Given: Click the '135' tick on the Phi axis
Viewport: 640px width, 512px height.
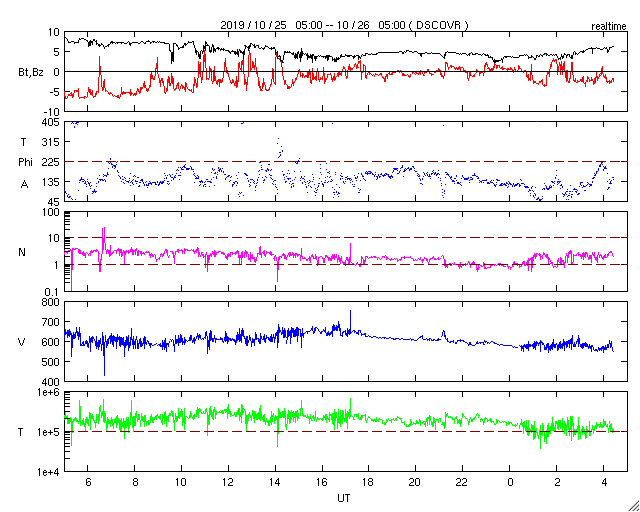Looking at the screenshot, I should point(51,182).
